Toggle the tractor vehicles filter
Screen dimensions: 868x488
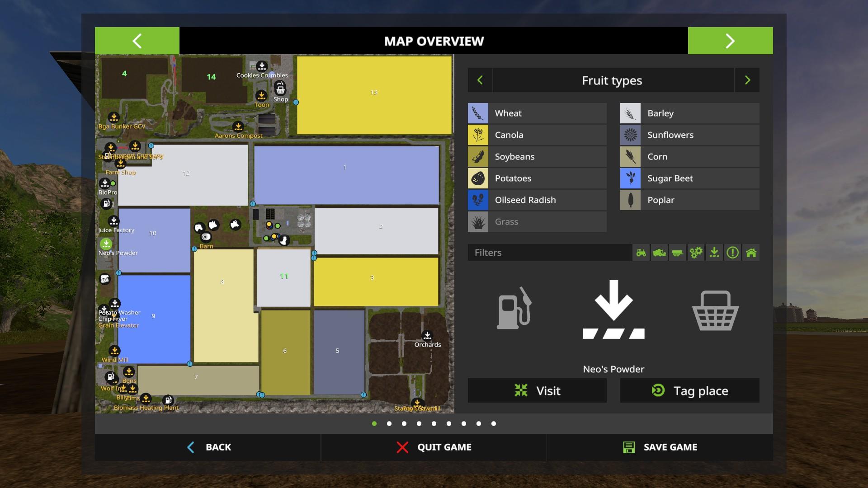point(641,253)
